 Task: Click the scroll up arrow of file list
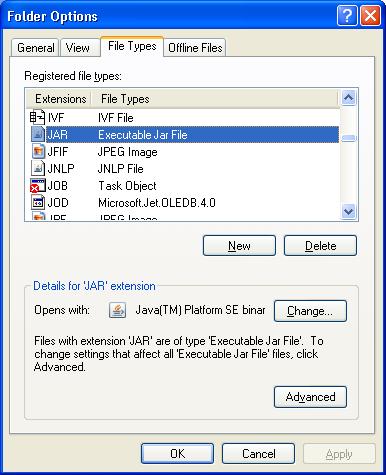(349, 98)
